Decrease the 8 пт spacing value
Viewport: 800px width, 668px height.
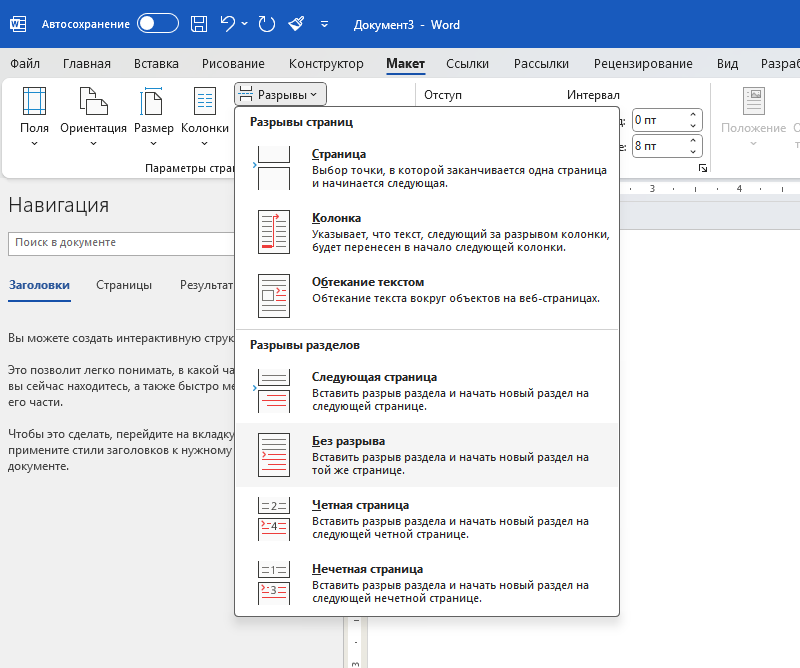tap(693, 152)
